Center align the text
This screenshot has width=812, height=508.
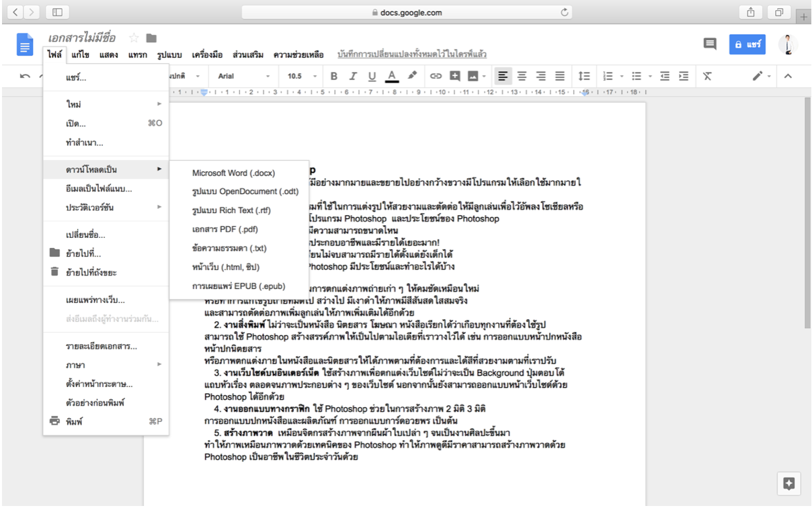pos(522,77)
